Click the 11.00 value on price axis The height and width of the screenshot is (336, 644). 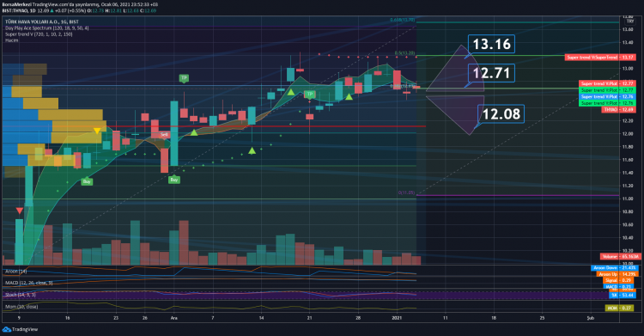[627, 199]
